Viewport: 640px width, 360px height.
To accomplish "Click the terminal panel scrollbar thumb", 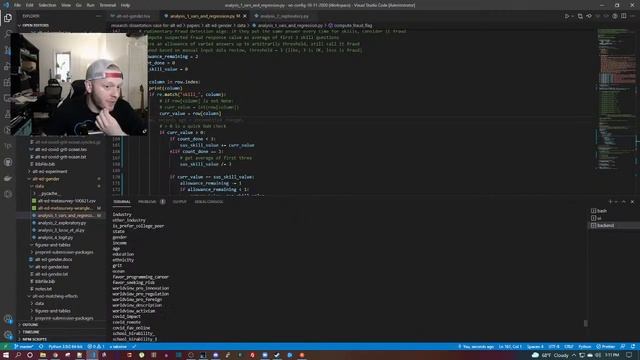I will click(586, 323).
